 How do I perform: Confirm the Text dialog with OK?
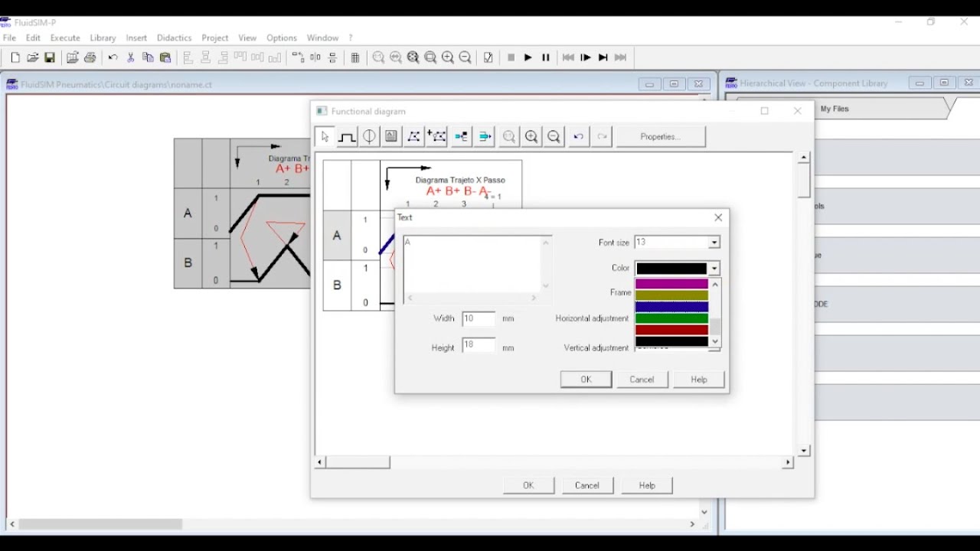tap(586, 380)
